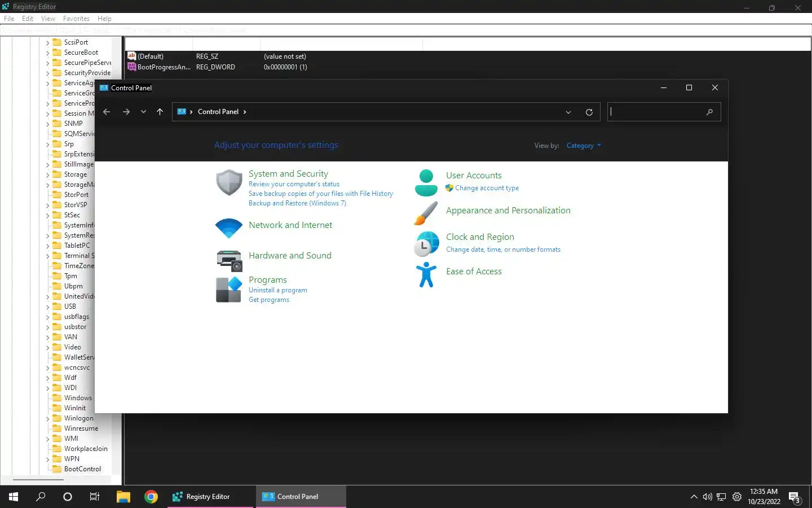Image resolution: width=812 pixels, height=508 pixels.
Task: Expand the Video registry key
Action: pos(47,347)
